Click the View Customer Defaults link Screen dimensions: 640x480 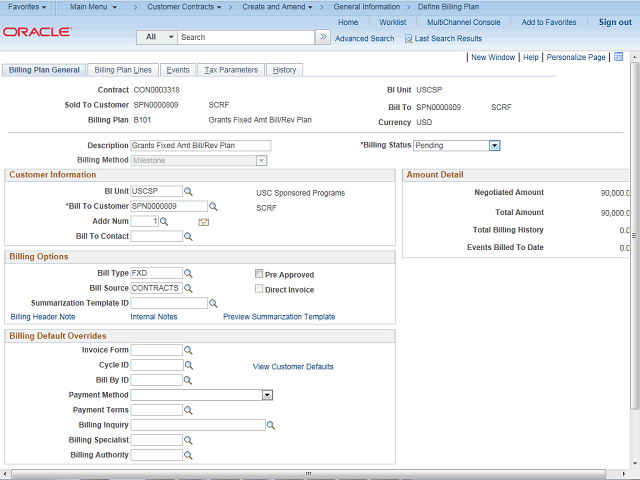293,367
